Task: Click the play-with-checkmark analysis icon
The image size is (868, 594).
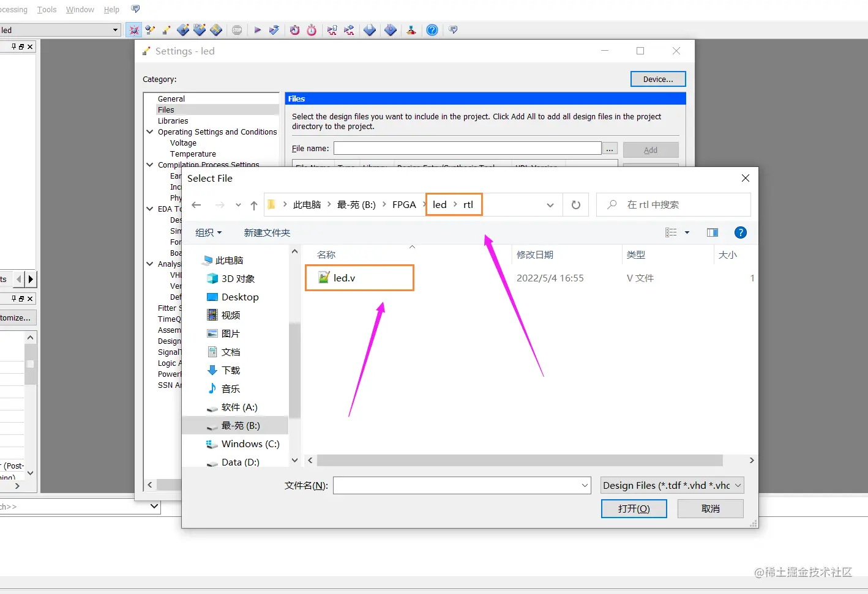Action: pyautogui.click(x=274, y=30)
